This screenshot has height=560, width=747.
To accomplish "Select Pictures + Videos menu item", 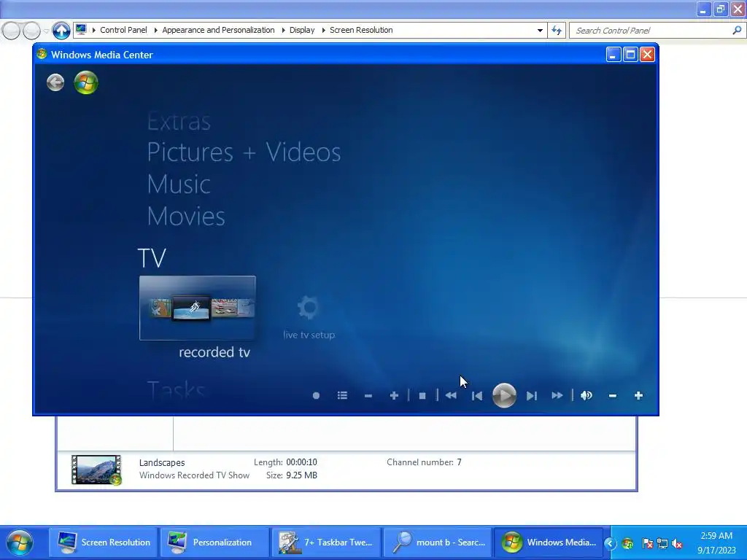I will point(244,152).
